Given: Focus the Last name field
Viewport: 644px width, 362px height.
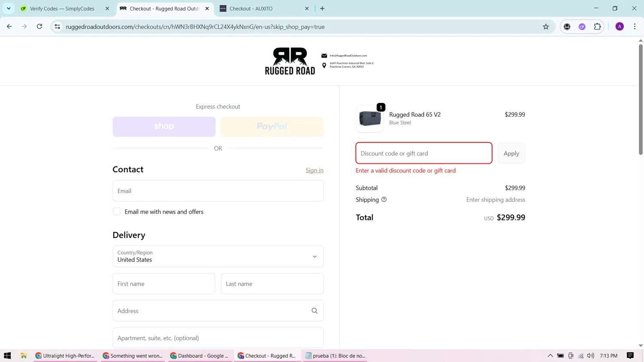Looking at the screenshot, I should tap(272, 284).
